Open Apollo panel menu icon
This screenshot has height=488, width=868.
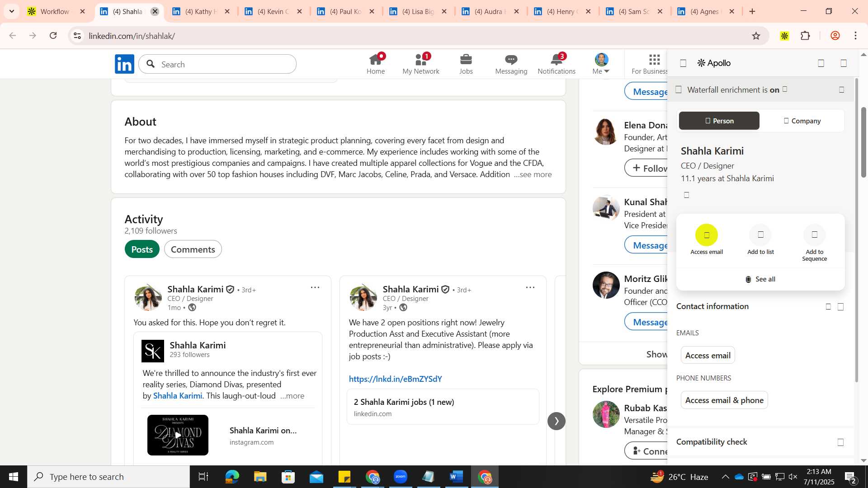[683, 63]
